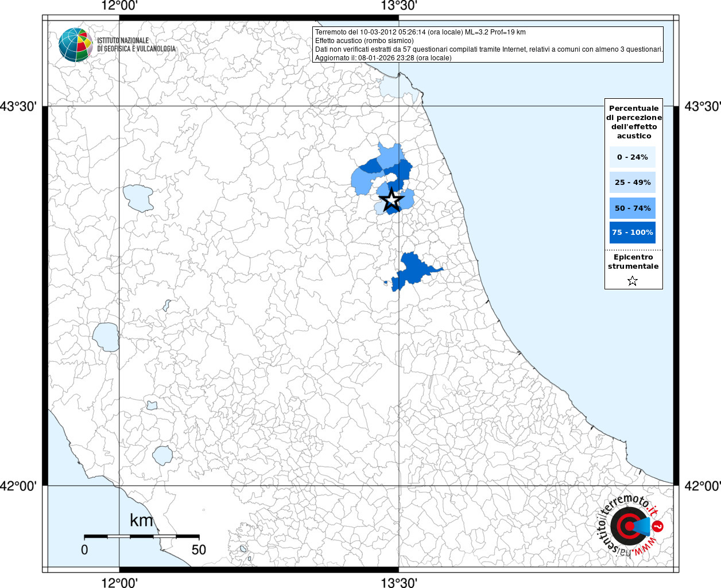Click the haisentitoilterremoto.it round logo
The width and height of the screenshot is (721, 588).
[x=631, y=527]
